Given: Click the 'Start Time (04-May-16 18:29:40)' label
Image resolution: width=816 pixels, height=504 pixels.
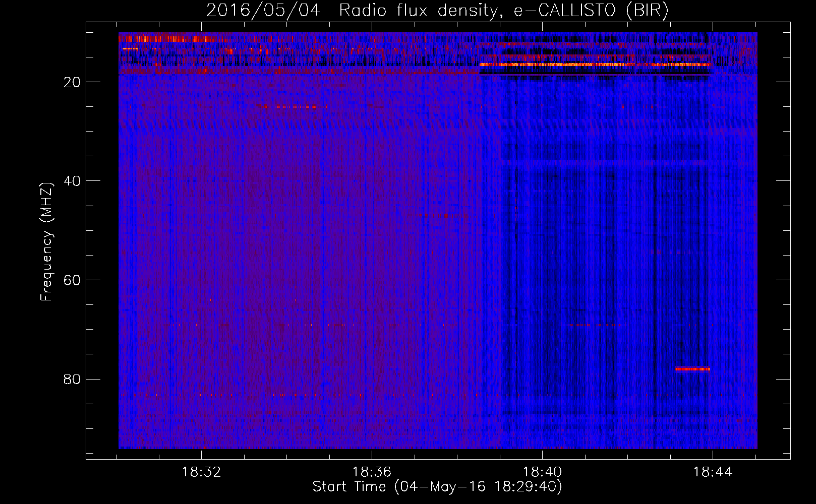Looking at the screenshot, I should 437,487.
